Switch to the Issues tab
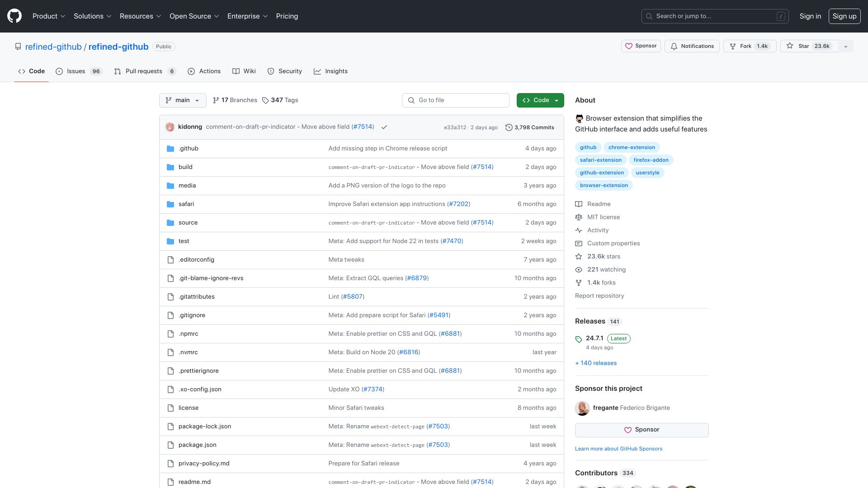 tap(79, 71)
